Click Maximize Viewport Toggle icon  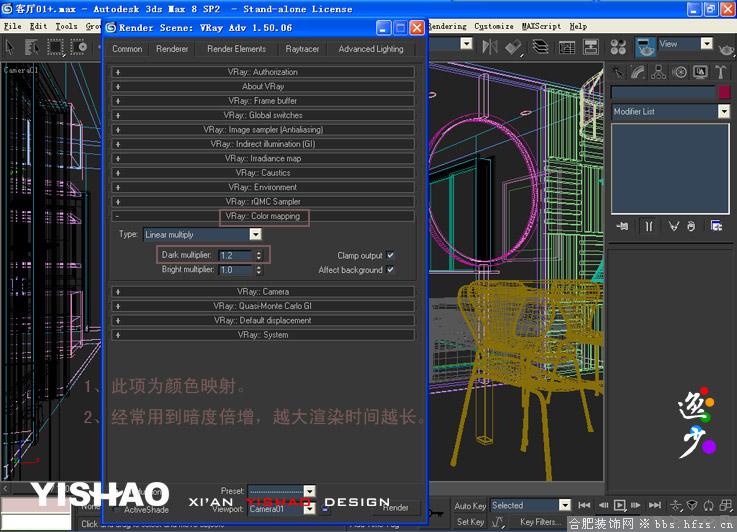[726, 506]
